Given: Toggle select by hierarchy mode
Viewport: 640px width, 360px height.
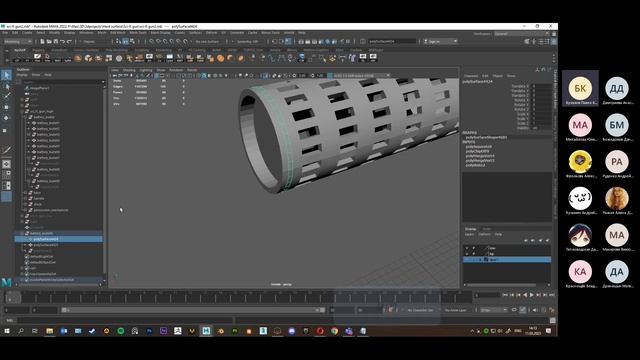Looking at the screenshot, I should 118,41.
